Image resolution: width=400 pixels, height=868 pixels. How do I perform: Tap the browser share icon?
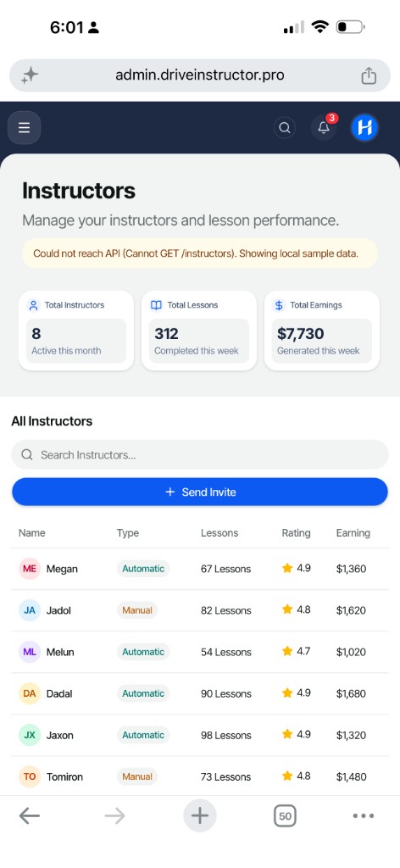tap(369, 75)
